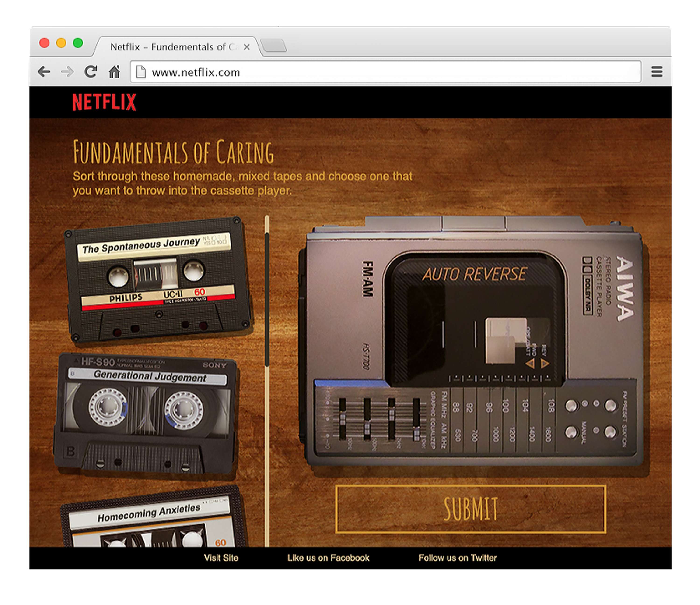This screenshot has width=700, height=605.
Task: Open Like us on Facebook link
Action: coord(328,558)
